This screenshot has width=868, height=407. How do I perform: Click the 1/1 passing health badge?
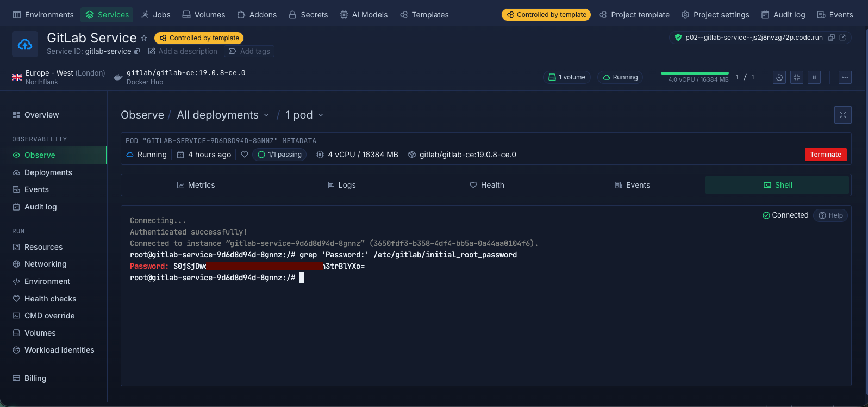(x=279, y=155)
